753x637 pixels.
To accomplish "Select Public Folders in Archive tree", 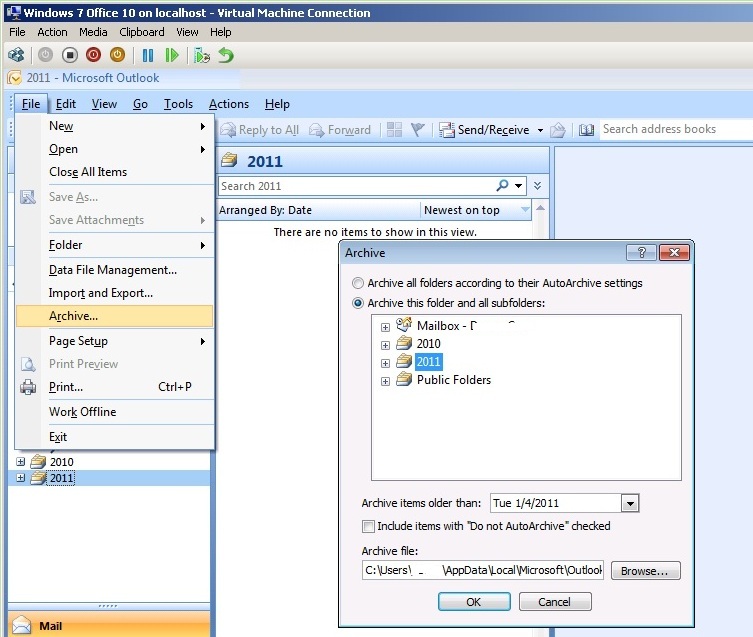I will click(x=454, y=380).
